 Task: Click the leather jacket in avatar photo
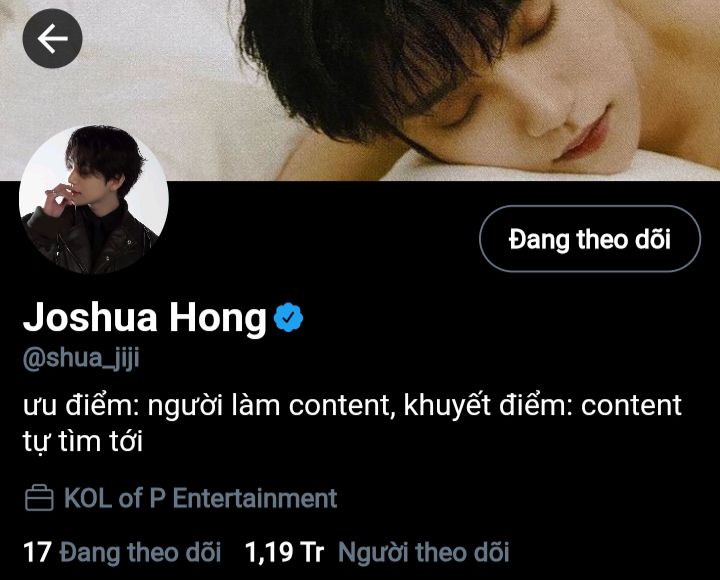[90, 239]
